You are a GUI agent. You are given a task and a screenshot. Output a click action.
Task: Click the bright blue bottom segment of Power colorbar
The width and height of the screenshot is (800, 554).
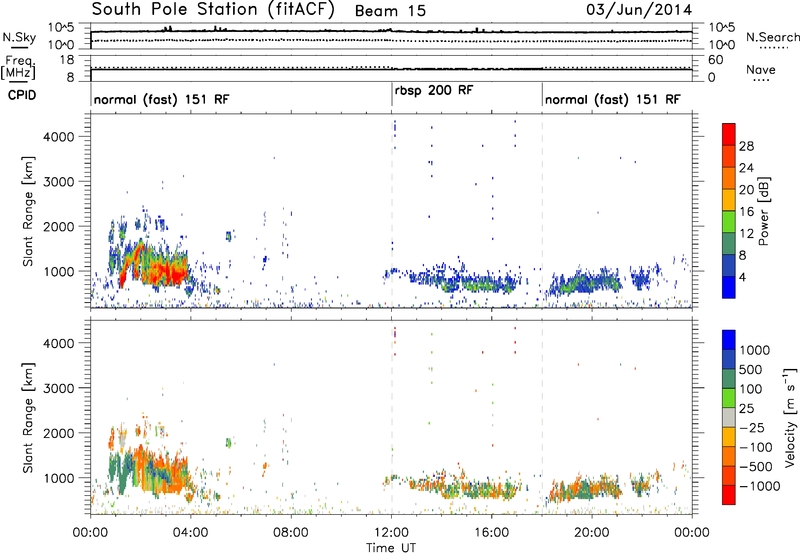(729, 287)
